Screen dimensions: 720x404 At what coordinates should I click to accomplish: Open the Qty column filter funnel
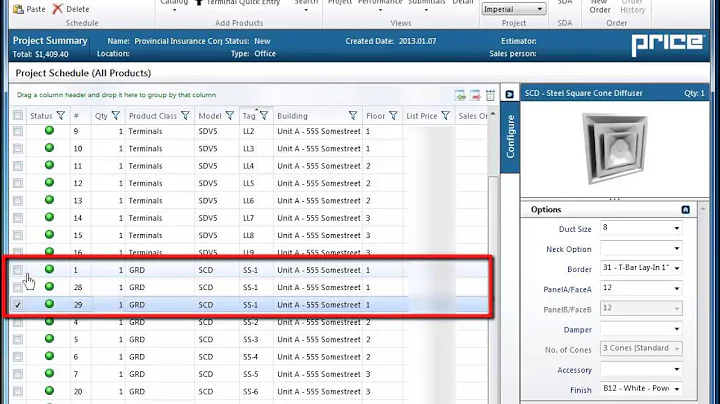coord(116,116)
